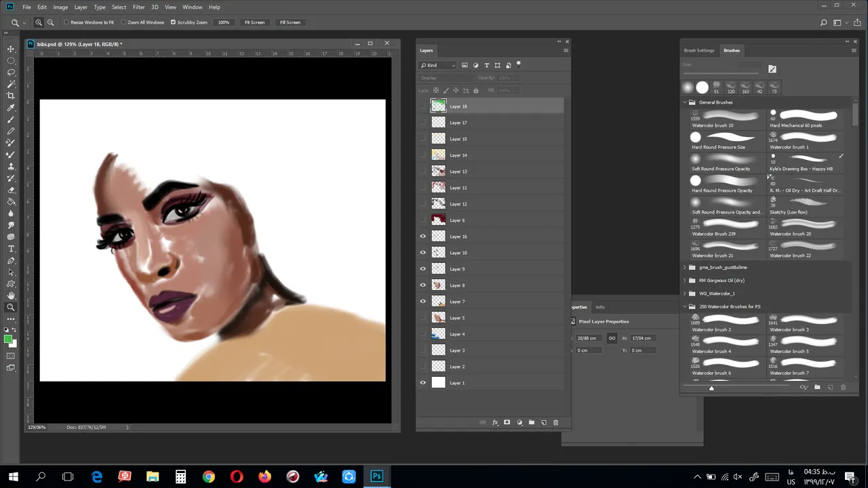Select Kyle's Drawing Box - Happy HB brush
The width and height of the screenshot is (868, 488).
click(x=806, y=163)
